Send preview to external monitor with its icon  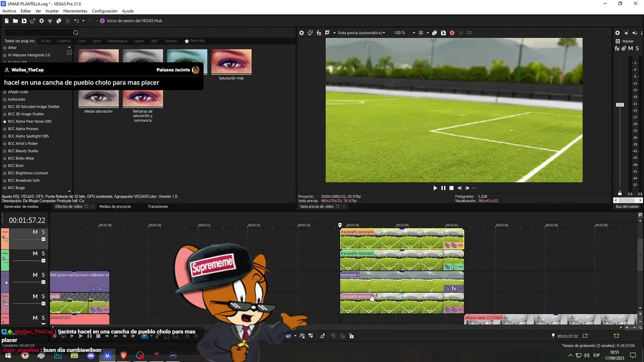pyautogui.click(x=310, y=33)
